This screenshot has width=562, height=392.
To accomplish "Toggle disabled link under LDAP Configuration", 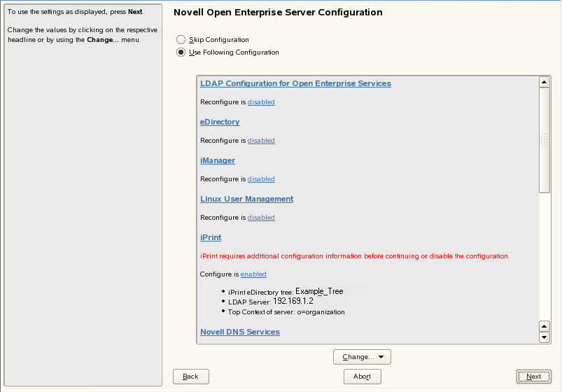I will pos(261,102).
